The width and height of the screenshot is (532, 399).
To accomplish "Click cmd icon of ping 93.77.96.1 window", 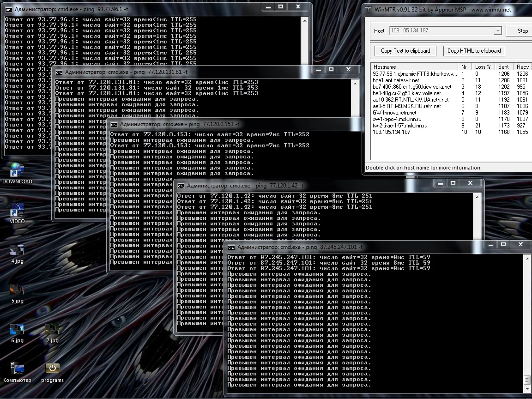I will (8, 10).
